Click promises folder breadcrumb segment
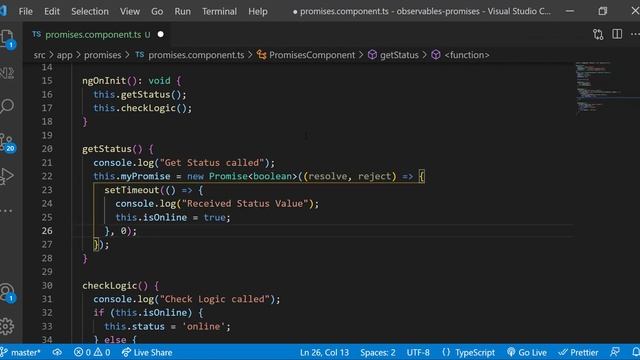 [102, 55]
